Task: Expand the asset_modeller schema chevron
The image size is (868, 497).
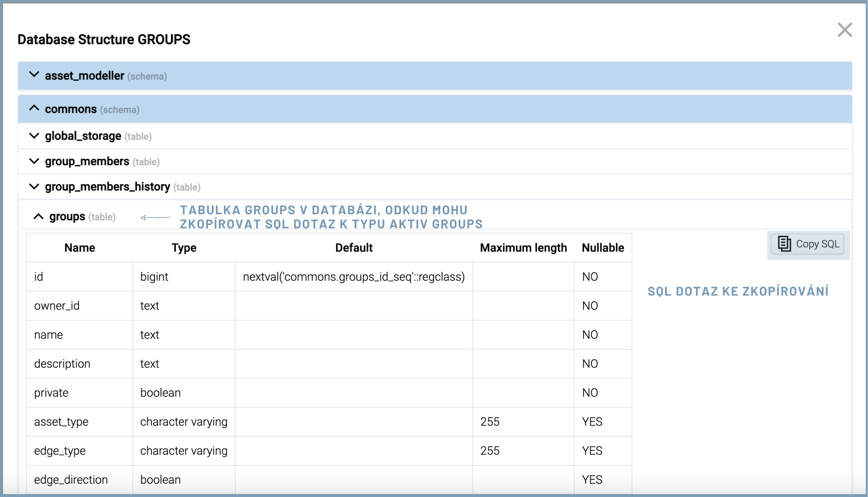Action: [34, 75]
